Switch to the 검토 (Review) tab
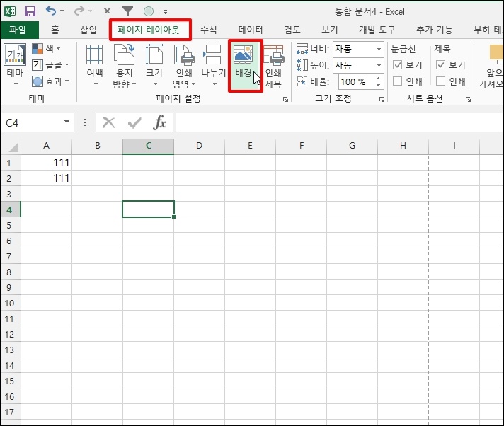 pyautogui.click(x=292, y=30)
